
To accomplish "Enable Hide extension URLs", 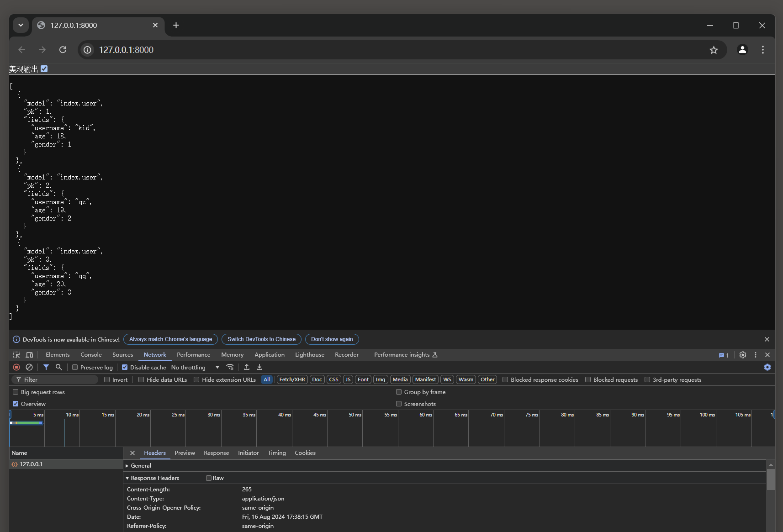I will 196,379.
